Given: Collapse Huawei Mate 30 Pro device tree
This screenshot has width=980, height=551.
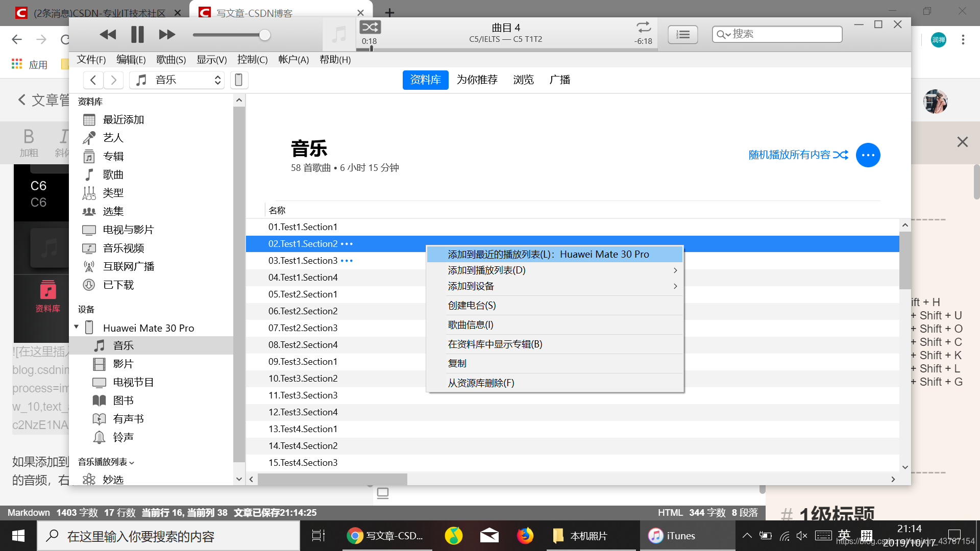Looking at the screenshot, I should [x=76, y=327].
